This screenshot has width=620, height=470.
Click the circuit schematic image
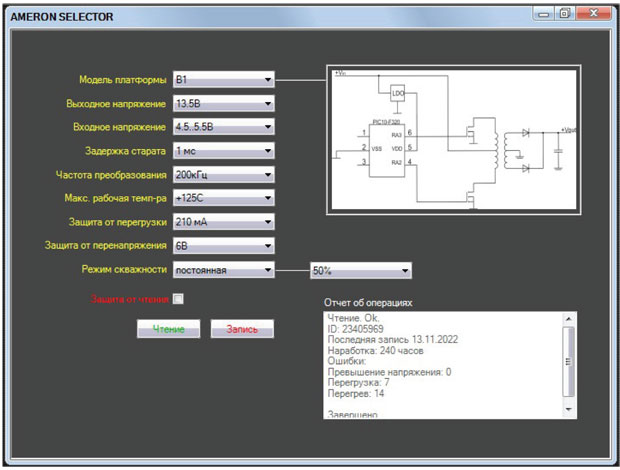[454, 140]
